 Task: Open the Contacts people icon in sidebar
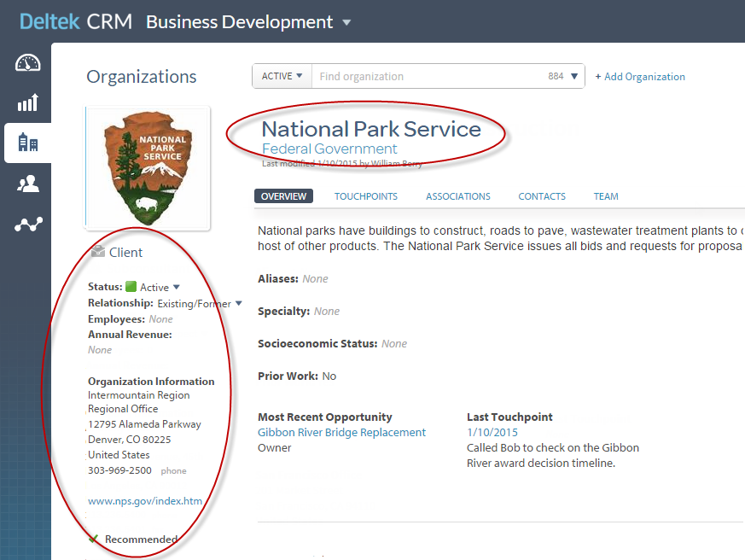click(x=27, y=184)
